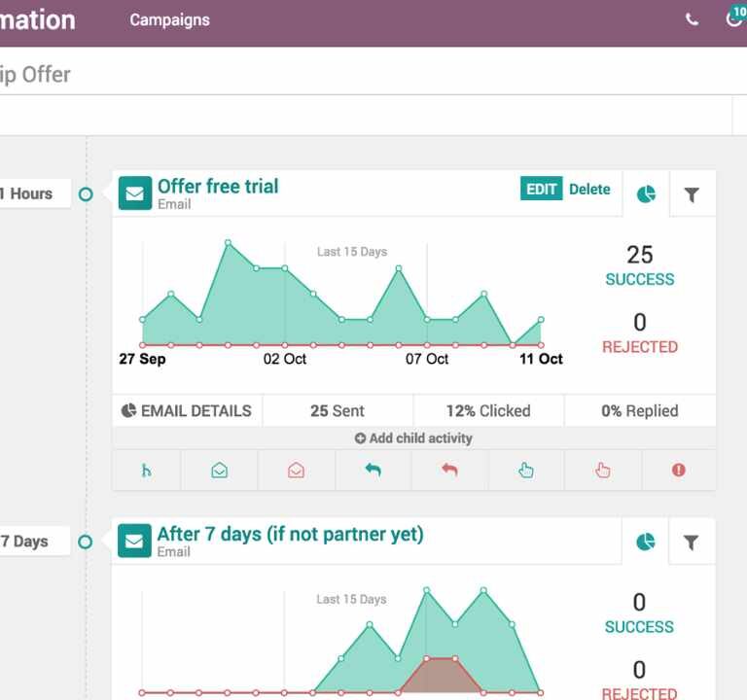Click the phone icon in top bar

[x=692, y=19]
